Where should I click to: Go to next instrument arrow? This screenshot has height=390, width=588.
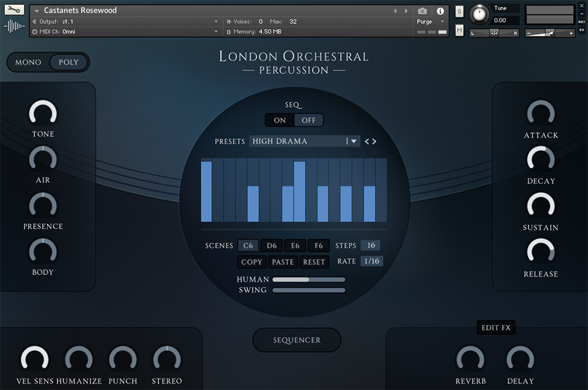(406, 11)
